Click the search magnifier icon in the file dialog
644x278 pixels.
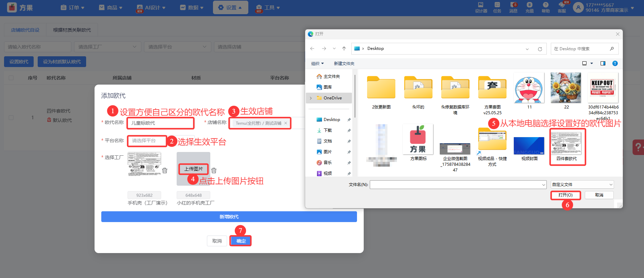pyautogui.click(x=612, y=49)
